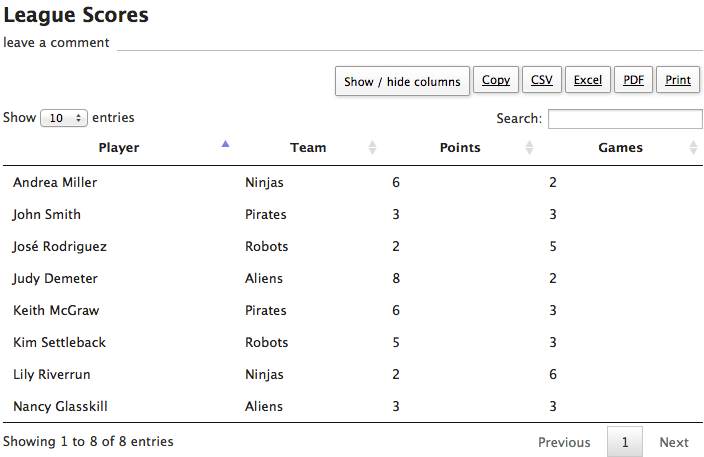Click the Judy Demeter player cell
Viewport: 704px width, 457px height.
(55, 278)
